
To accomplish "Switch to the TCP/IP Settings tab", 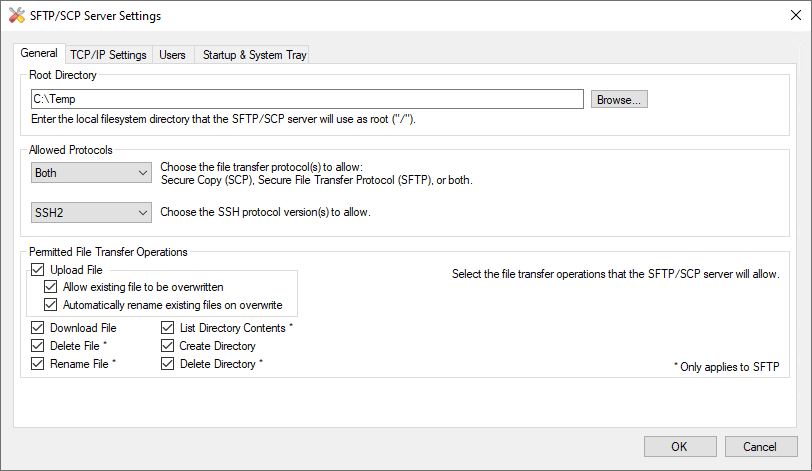I will [108, 55].
